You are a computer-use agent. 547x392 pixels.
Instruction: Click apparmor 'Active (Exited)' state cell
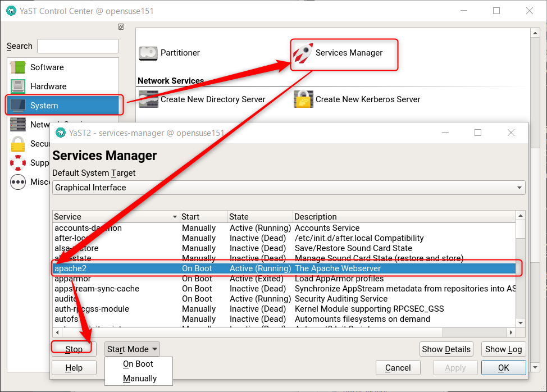[257, 279]
